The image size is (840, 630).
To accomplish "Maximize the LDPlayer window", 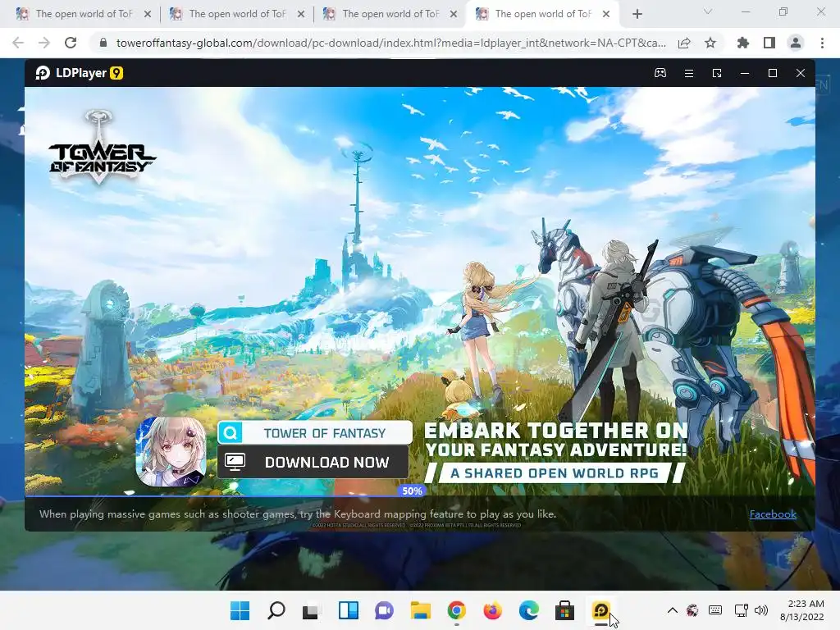I will click(773, 73).
